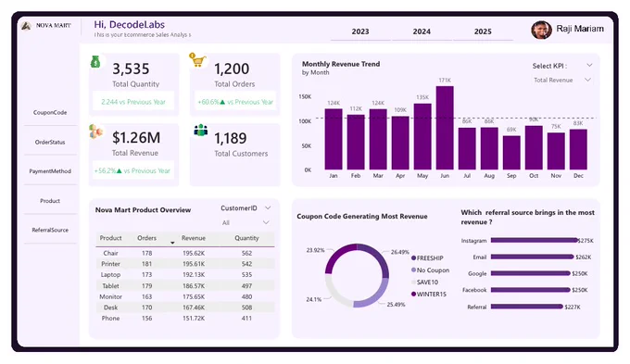Select the Sep revenue bar
The width and height of the screenshot is (630, 364).
(511, 153)
